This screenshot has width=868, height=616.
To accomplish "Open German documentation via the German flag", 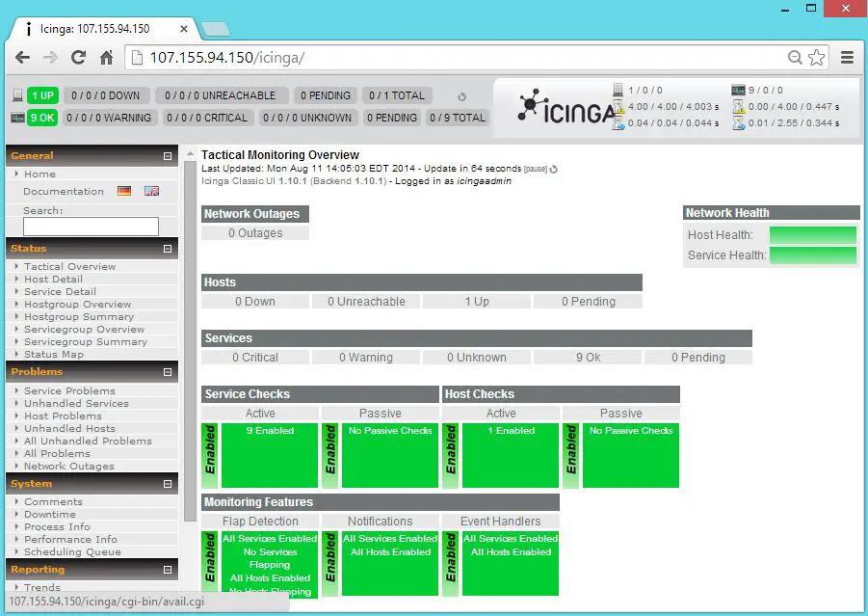I will click(124, 191).
